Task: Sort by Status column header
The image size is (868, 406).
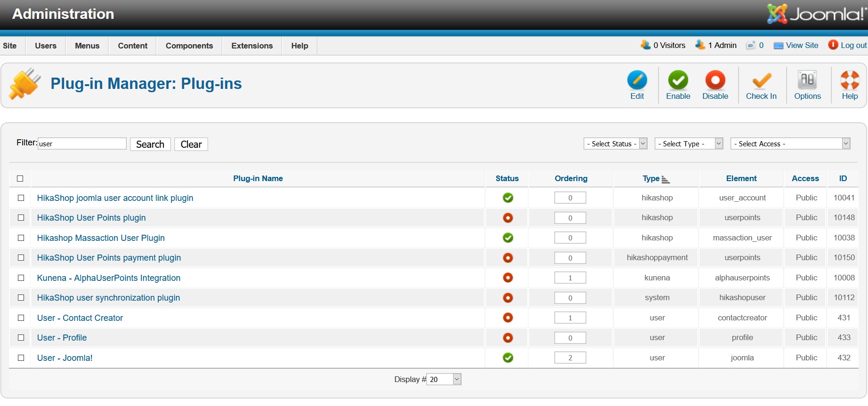Action: pos(507,178)
